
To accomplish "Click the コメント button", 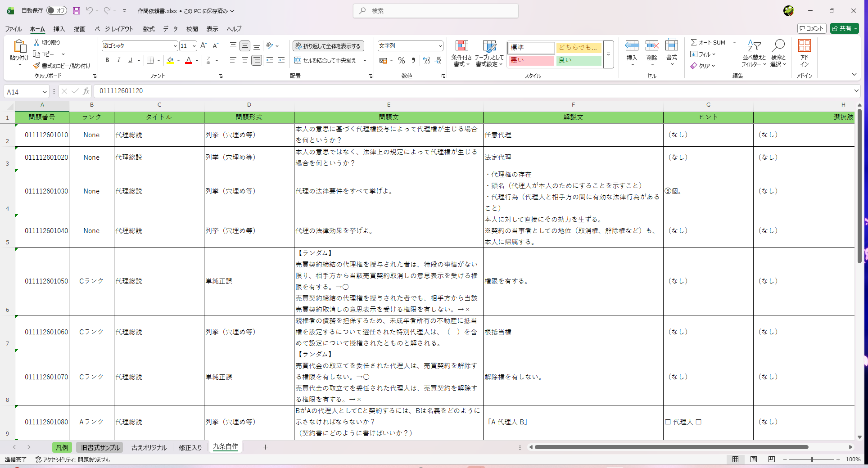I will click(812, 28).
